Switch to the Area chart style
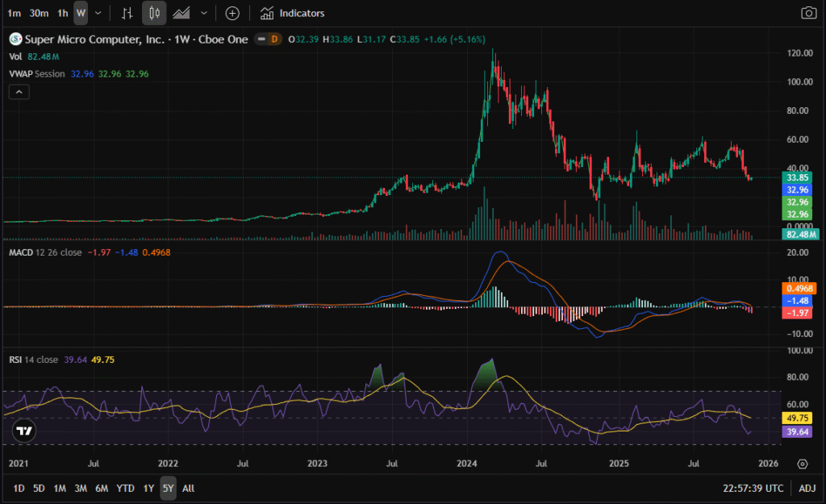Screen dimensions: 826x504 182,13
